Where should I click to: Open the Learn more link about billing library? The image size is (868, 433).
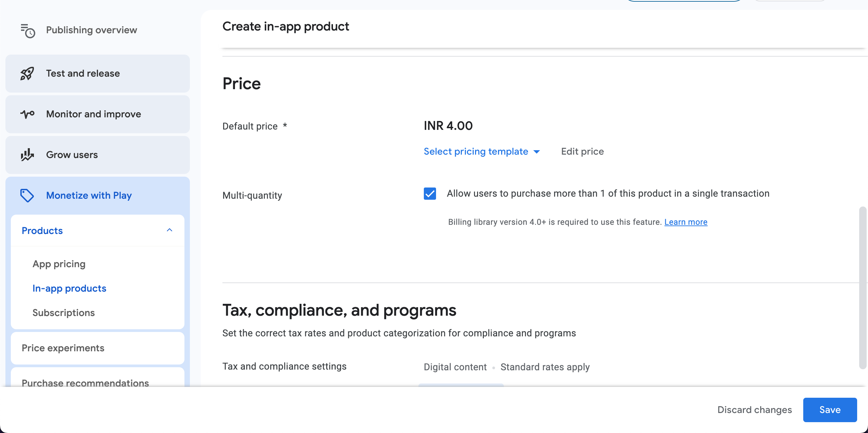pos(686,222)
